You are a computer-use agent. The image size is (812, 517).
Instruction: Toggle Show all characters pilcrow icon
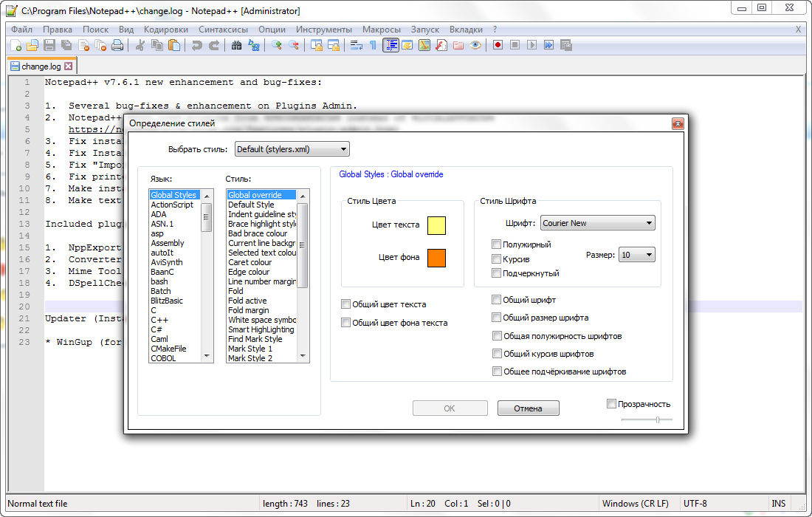click(373, 45)
